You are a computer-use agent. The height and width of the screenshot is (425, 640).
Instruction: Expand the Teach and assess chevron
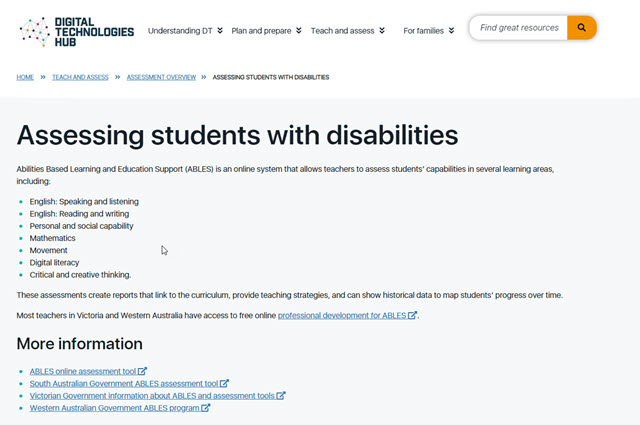382,31
